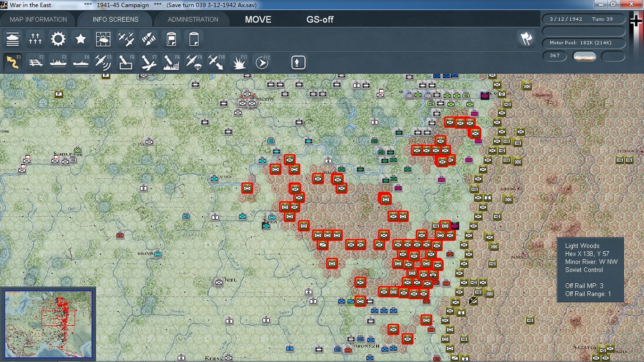Select Move mode (F1)
Viewport: 644px width, 362px height.
point(13,62)
